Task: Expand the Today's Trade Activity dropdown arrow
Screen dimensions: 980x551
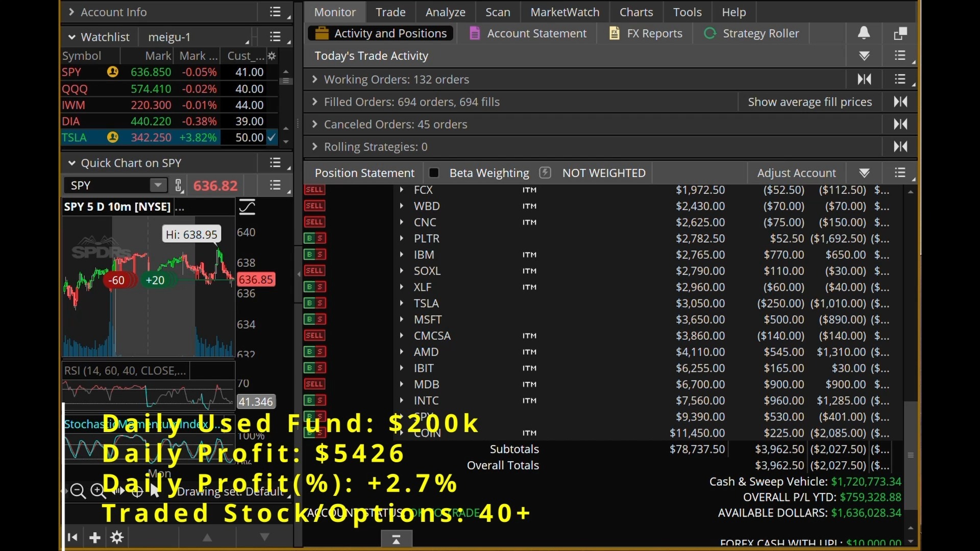Action: [864, 56]
